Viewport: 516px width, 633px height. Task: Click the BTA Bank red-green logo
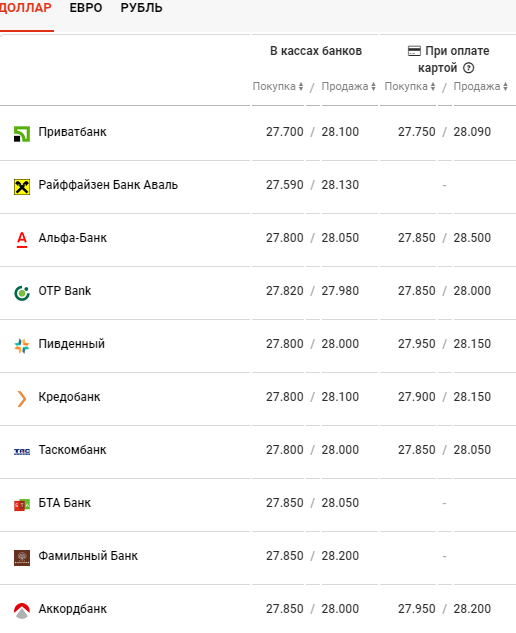[22, 505]
